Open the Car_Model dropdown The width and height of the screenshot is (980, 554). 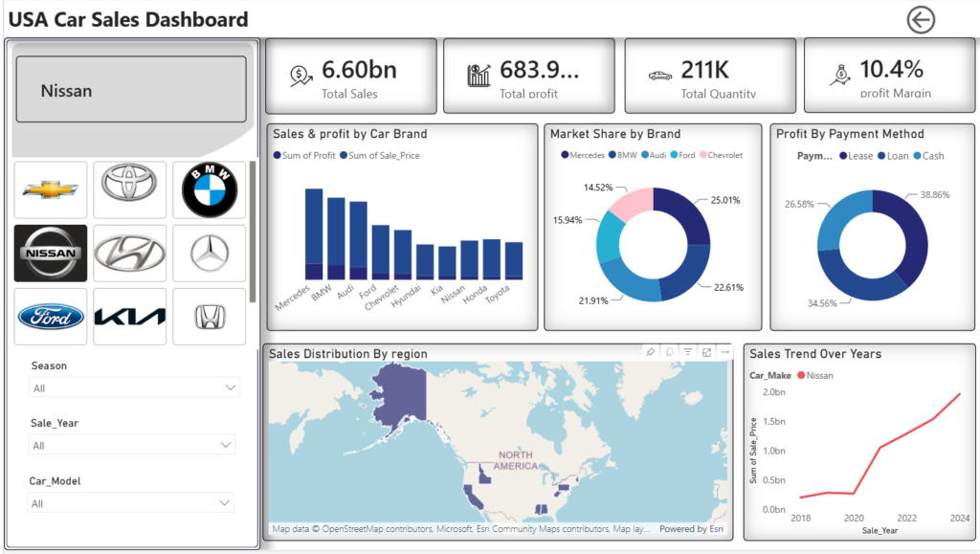130,503
